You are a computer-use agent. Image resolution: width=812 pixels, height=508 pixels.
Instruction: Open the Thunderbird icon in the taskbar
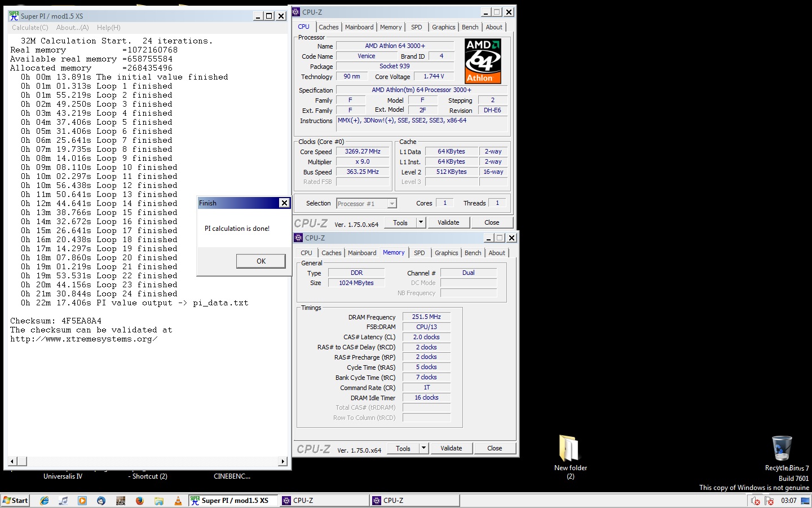point(101,500)
